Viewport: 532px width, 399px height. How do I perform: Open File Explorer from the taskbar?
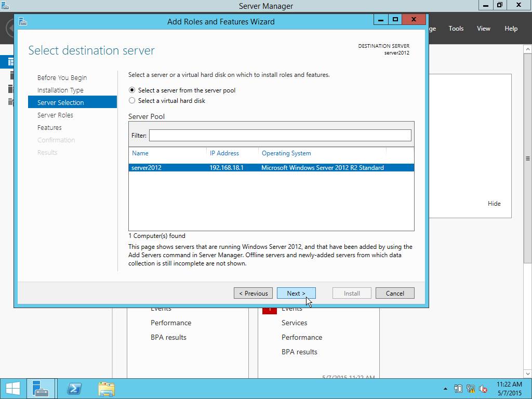click(106, 389)
